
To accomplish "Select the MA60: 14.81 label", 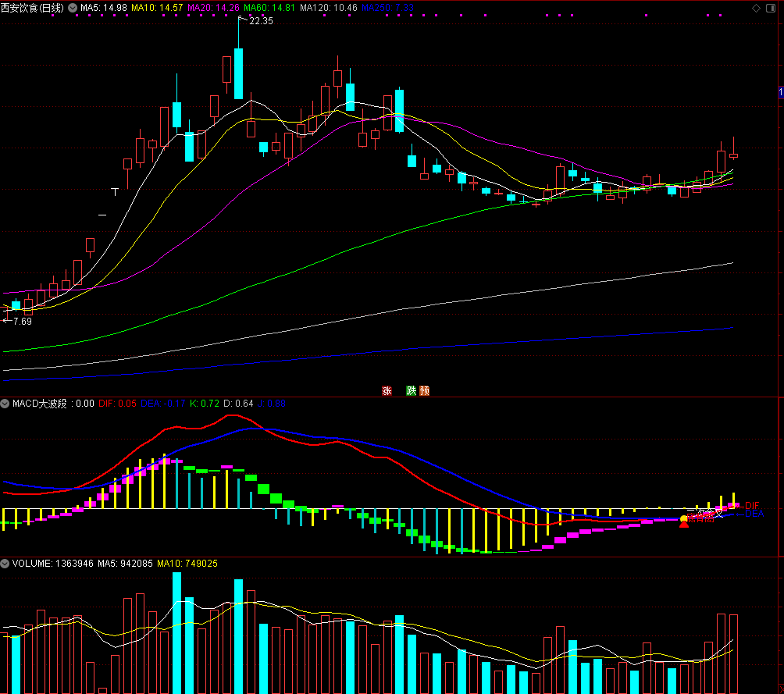I will coord(269,8).
